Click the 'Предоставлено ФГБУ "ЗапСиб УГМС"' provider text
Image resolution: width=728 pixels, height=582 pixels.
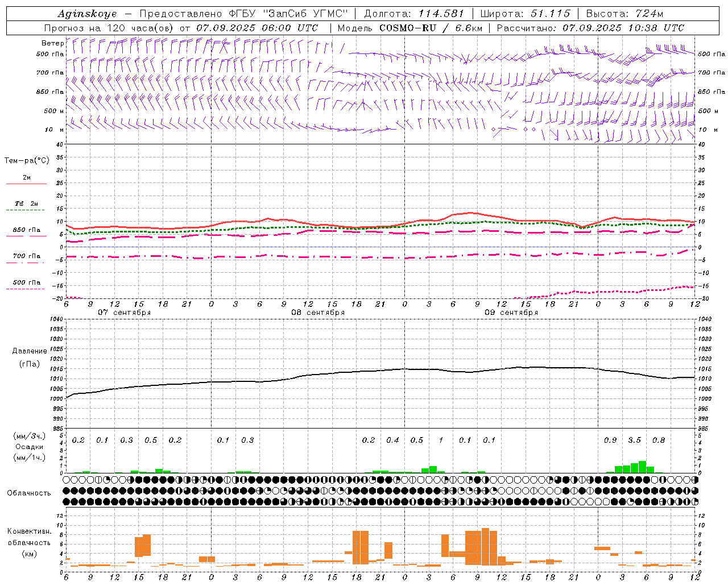(x=243, y=14)
